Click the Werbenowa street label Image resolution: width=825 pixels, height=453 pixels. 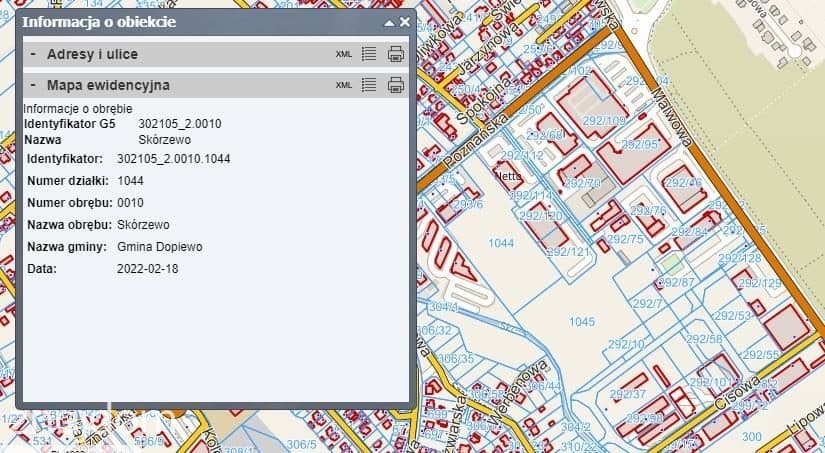coord(518,392)
